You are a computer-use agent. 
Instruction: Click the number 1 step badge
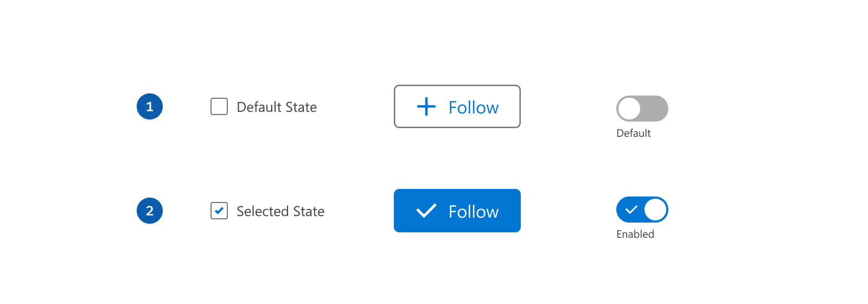tap(150, 106)
